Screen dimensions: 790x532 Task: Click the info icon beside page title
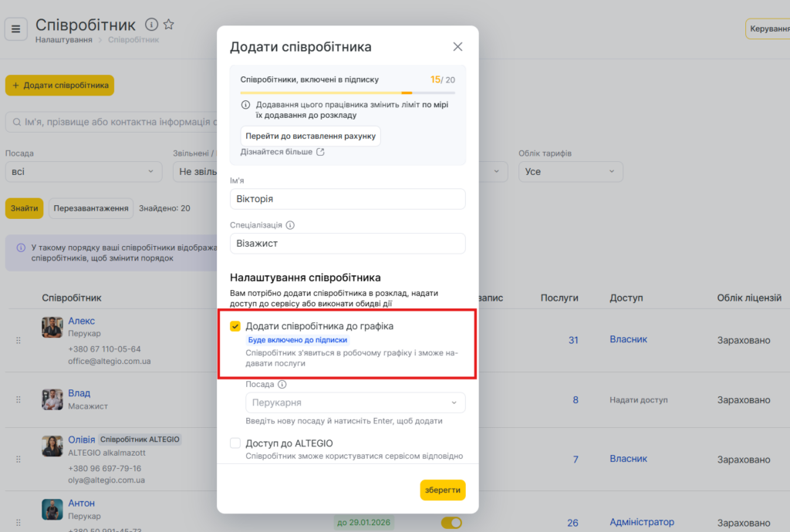coord(152,25)
